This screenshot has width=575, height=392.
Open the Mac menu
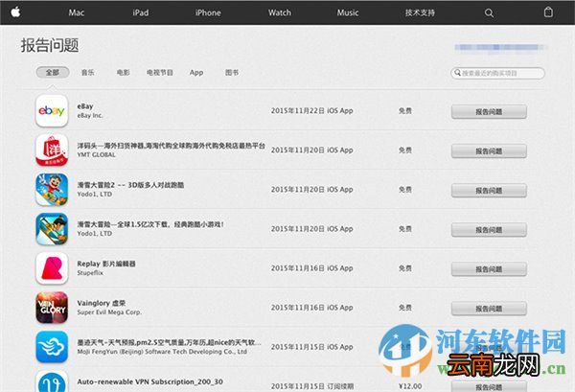click(77, 12)
